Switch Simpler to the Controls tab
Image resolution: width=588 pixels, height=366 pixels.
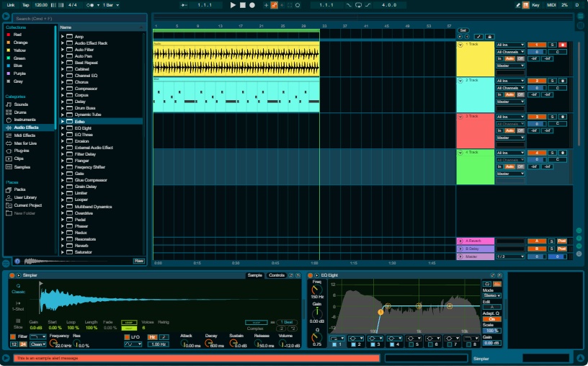point(277,275)
